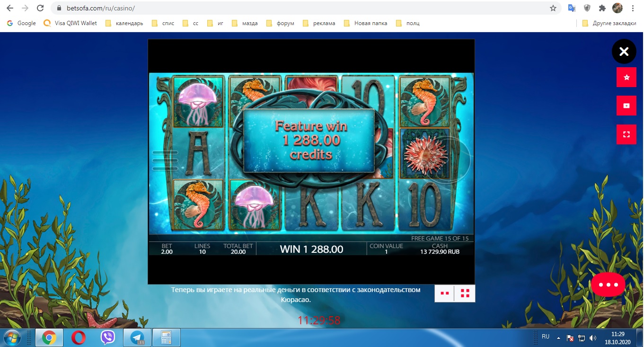
Task: Switch the RU input language
Action: pyautogui.click(x=546, y=337)
